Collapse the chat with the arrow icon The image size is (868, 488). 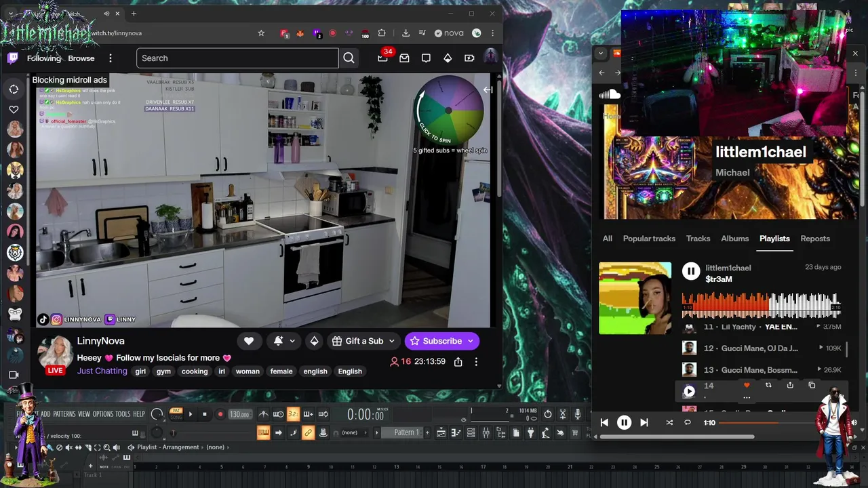tap(488, 89)
